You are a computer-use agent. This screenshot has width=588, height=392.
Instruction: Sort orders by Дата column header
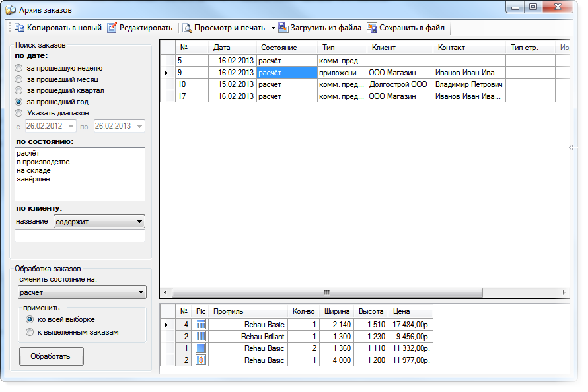(x=233, y=48)
